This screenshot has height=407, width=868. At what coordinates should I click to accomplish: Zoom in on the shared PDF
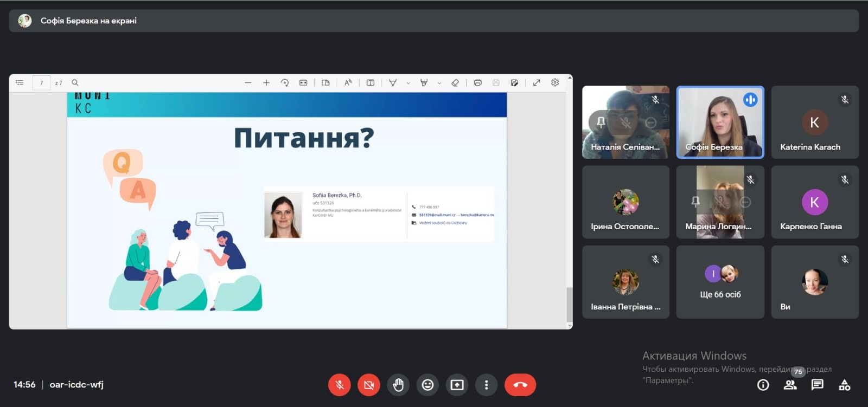(266, 83)
